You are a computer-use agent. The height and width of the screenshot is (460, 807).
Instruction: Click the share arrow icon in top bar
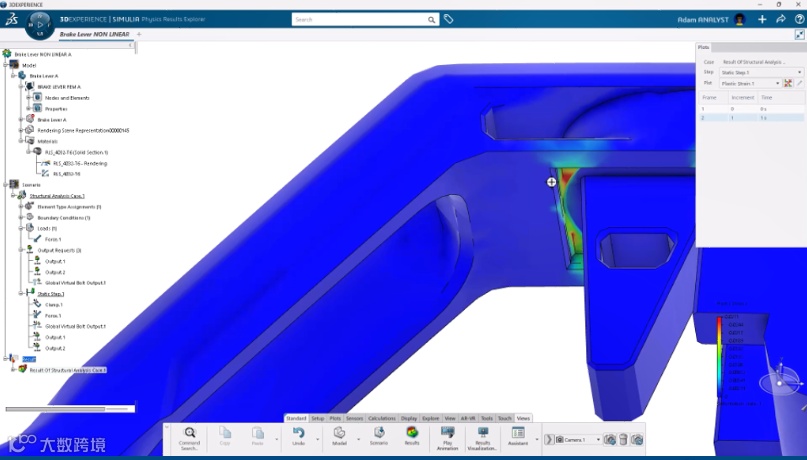781,19
